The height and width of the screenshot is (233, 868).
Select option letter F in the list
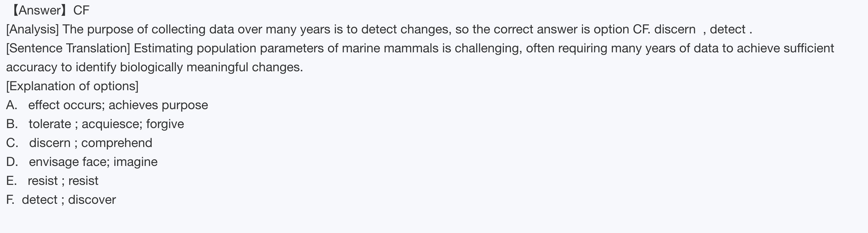[x=10, y=199]
